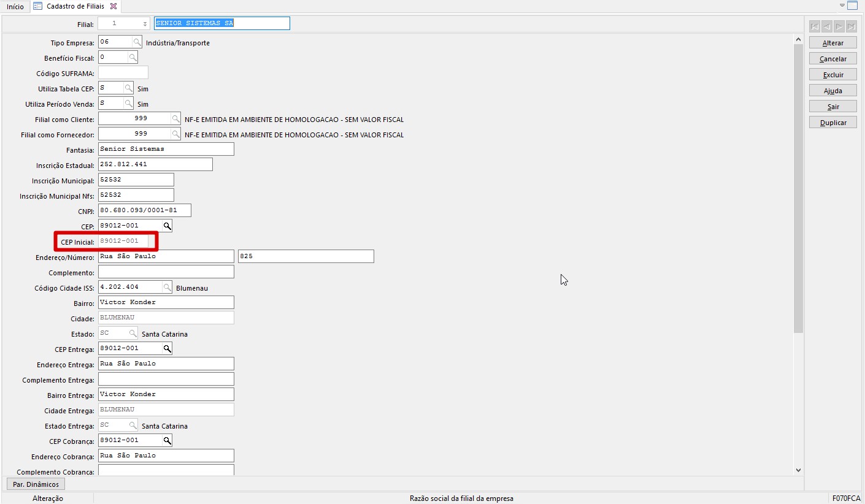The height and width of the screenshot is (504, 865).
Task: Expand the Filial number spinner
Action: tap(145, 24)
